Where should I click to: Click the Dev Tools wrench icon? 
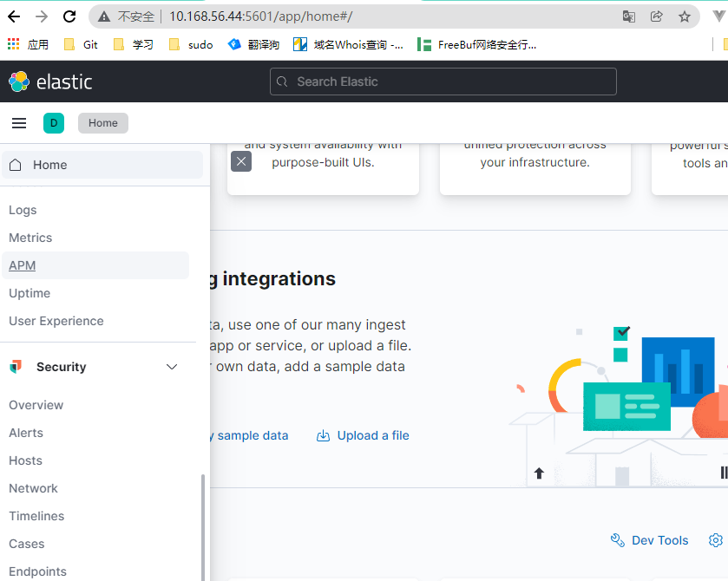[618, 540]
